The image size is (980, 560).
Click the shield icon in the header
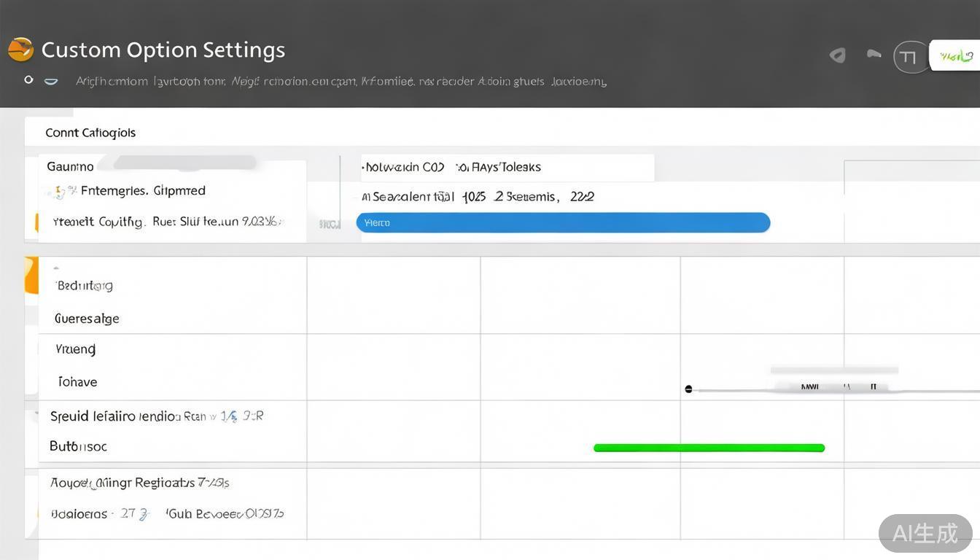pos(838,55)
